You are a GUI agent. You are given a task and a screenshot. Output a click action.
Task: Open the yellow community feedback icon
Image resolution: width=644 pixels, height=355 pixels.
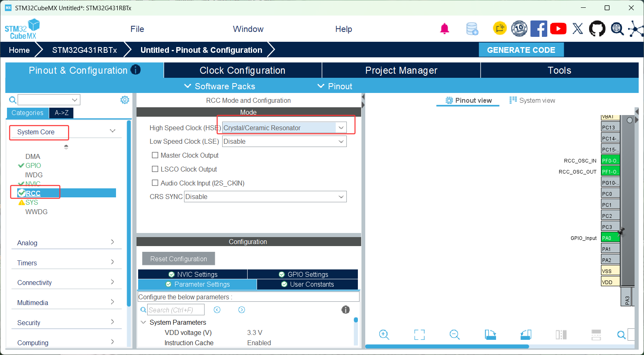[x=500, y=28]
